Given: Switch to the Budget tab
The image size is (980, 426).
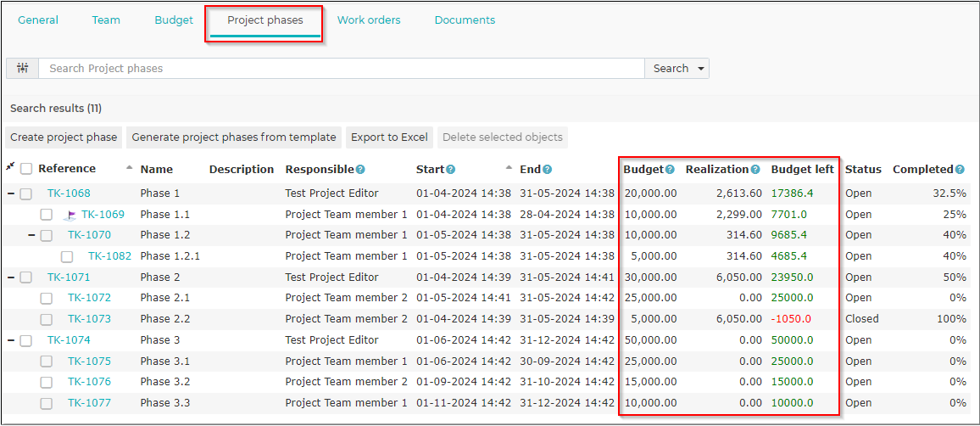Looking at the screenshot, I should point(174,20).
